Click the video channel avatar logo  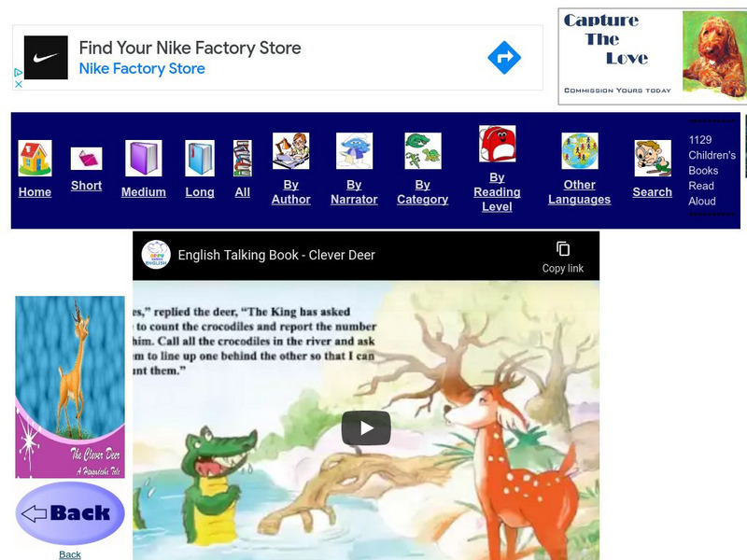click(x=156, y=255)
